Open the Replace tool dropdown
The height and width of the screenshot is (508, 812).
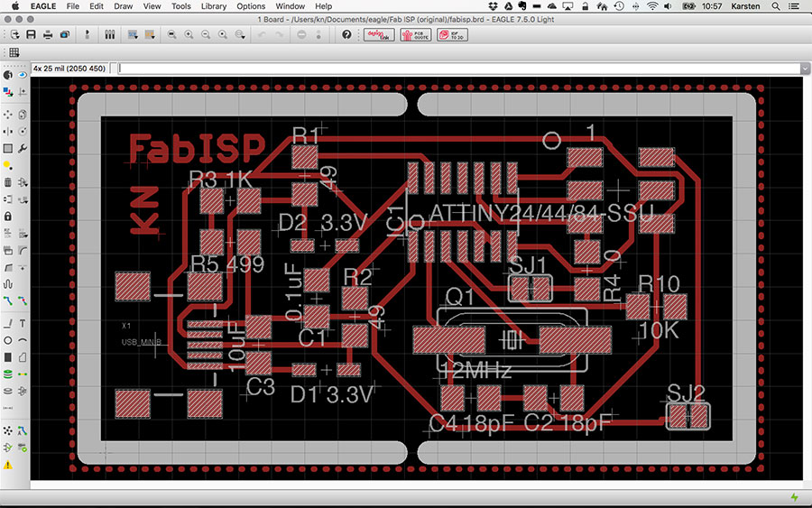(x=23, y=199)
